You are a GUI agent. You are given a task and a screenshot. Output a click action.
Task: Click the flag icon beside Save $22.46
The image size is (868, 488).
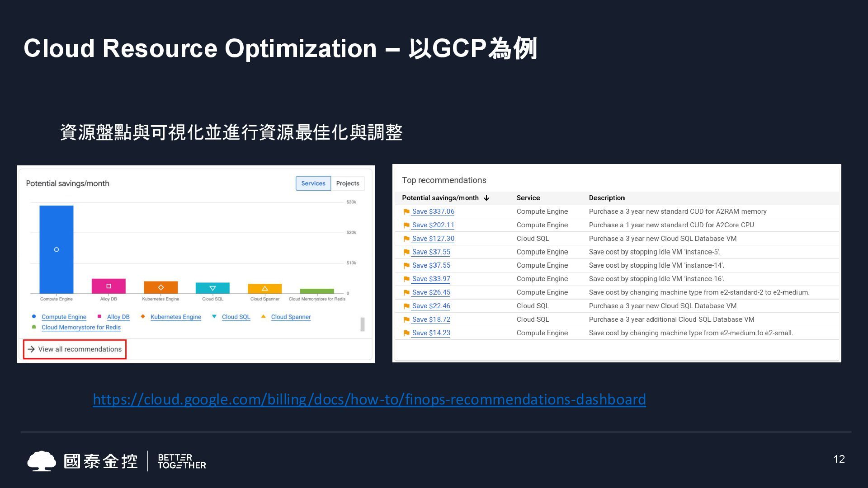pyautogui.click(x=406, y=306)
